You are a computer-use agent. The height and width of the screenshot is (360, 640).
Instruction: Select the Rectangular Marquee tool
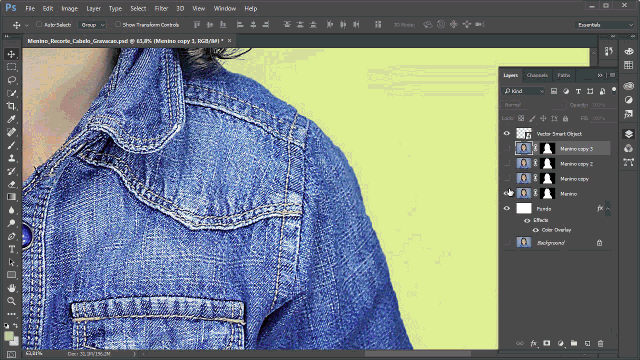point(11,67)
